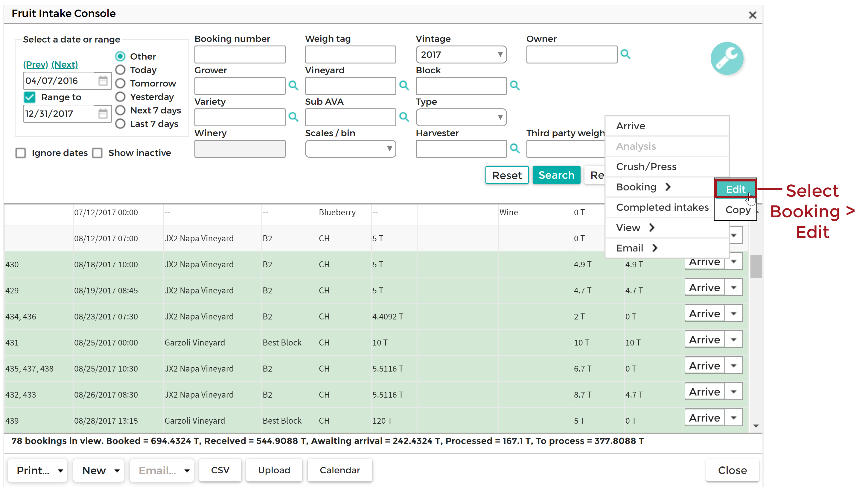Click Arrive button for booking 432, 433

tap(705, 392)
